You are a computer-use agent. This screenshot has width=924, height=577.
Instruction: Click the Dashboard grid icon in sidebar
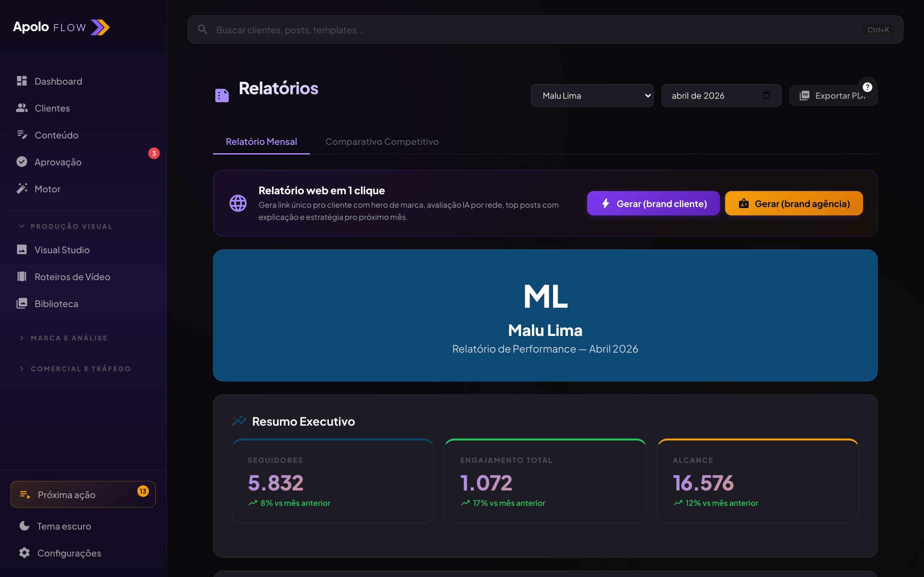click(22, 81)
